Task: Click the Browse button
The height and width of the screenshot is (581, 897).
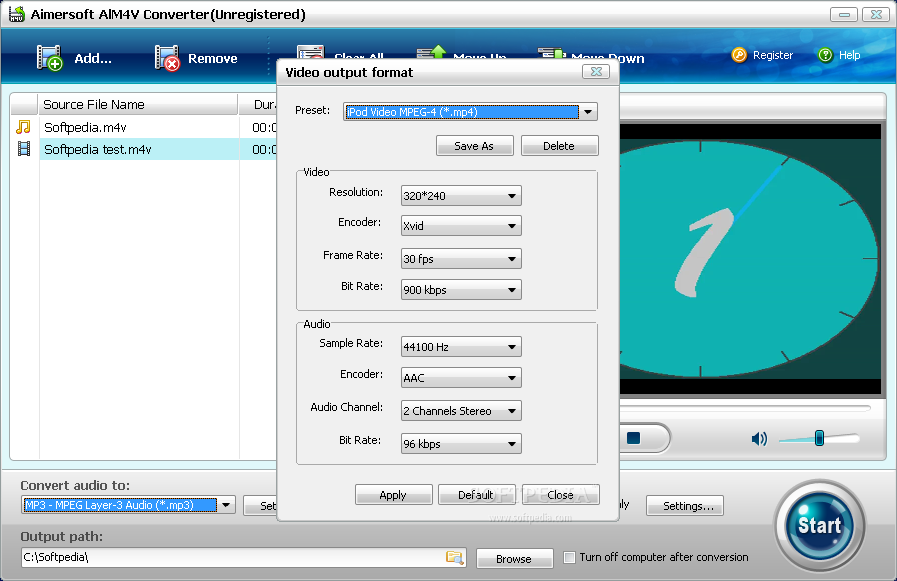Action: (514, 559)
